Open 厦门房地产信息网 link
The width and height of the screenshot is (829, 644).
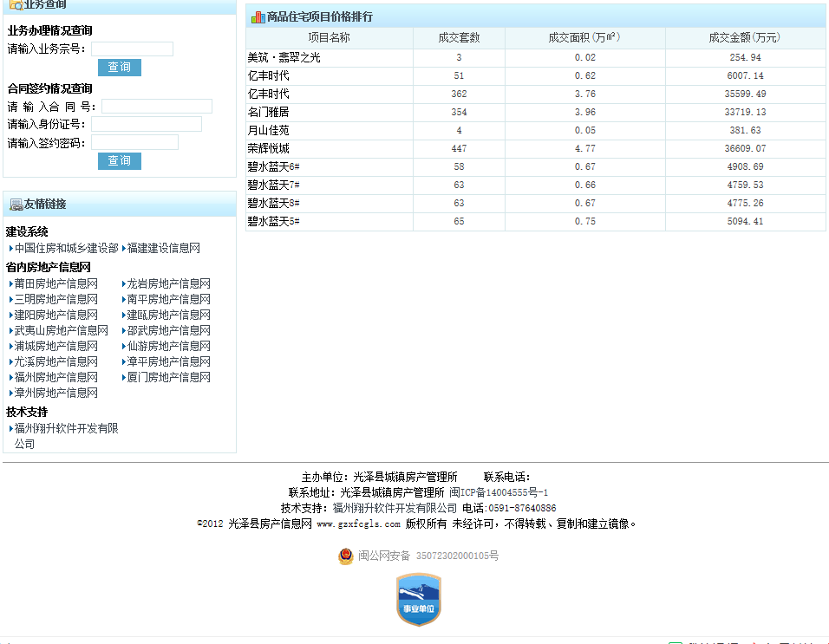click(x=168, y=377)
